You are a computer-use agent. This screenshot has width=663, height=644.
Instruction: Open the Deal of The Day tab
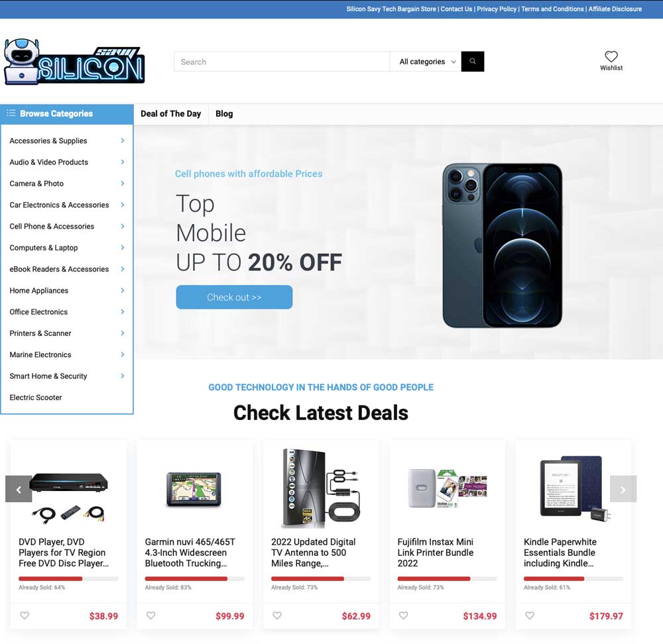click(171, 114)
